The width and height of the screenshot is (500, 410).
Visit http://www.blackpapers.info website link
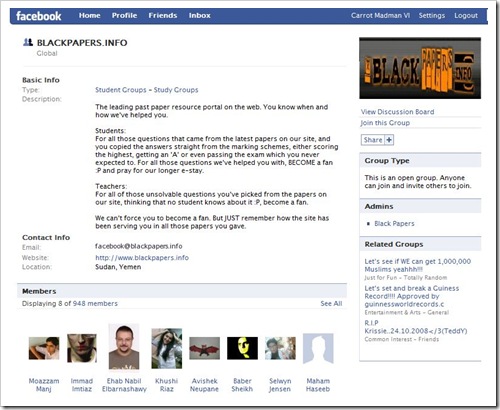coord(142,257)
